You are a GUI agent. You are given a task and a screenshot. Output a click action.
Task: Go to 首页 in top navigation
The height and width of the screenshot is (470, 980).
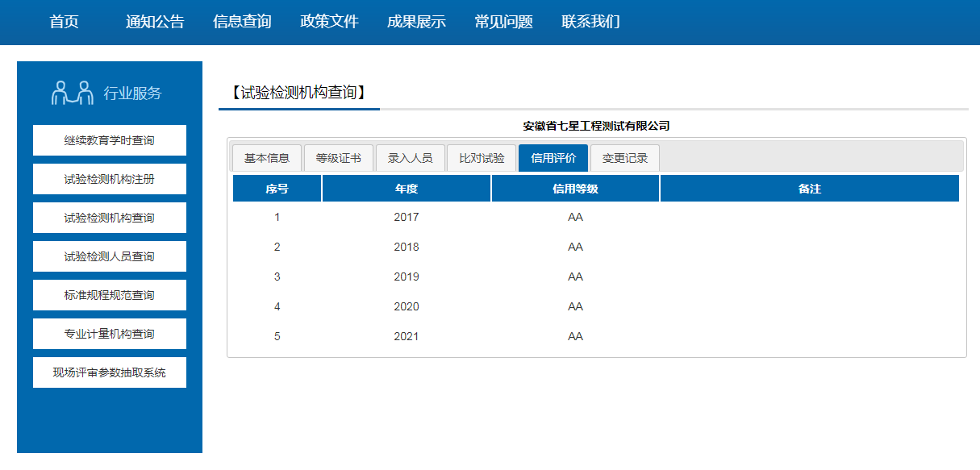pyautogui.click(x=65, y=22)
